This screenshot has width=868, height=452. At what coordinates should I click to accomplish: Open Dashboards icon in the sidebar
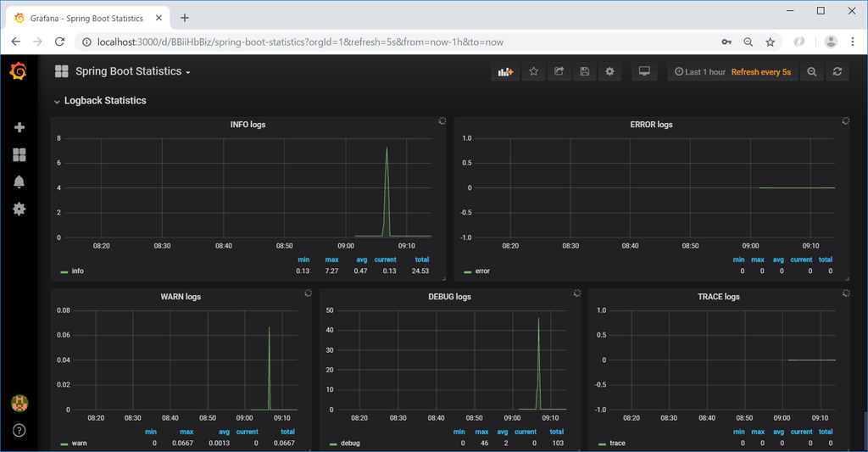(x=19, y=154)
